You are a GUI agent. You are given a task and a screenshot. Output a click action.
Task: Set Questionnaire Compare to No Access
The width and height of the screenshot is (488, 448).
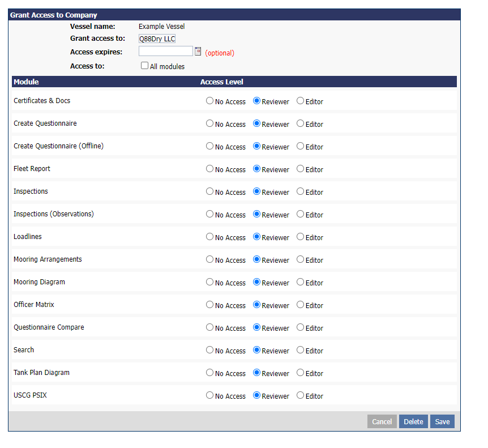209,327
